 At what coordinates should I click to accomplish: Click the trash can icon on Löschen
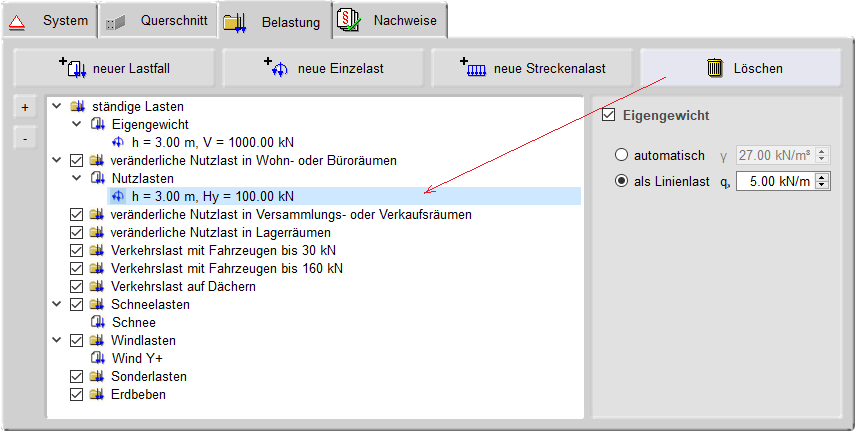[715, 68]
